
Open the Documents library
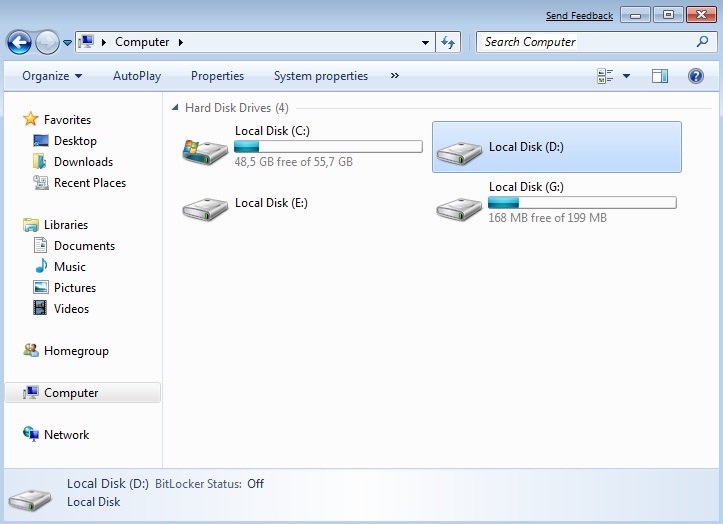tap(84, 246)
